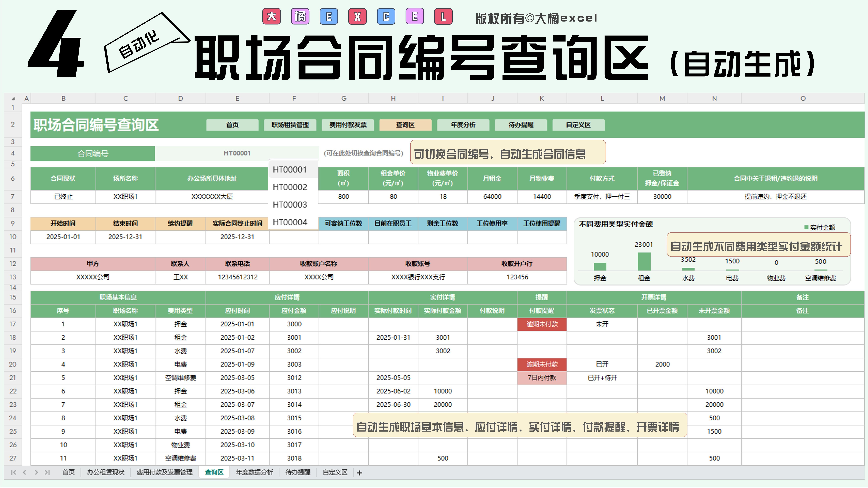
Task: Switch to 年度数据分析 sheet tab
Action: coord(254,472)
